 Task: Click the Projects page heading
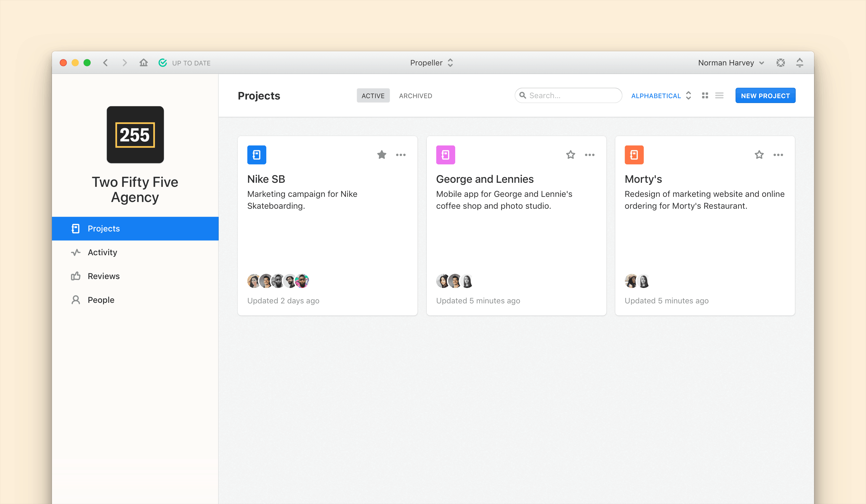pos(259,95)
